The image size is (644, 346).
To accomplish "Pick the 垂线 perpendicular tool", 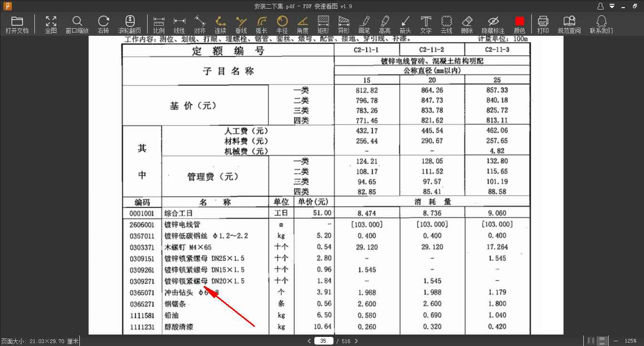I will tap(241, 25).
